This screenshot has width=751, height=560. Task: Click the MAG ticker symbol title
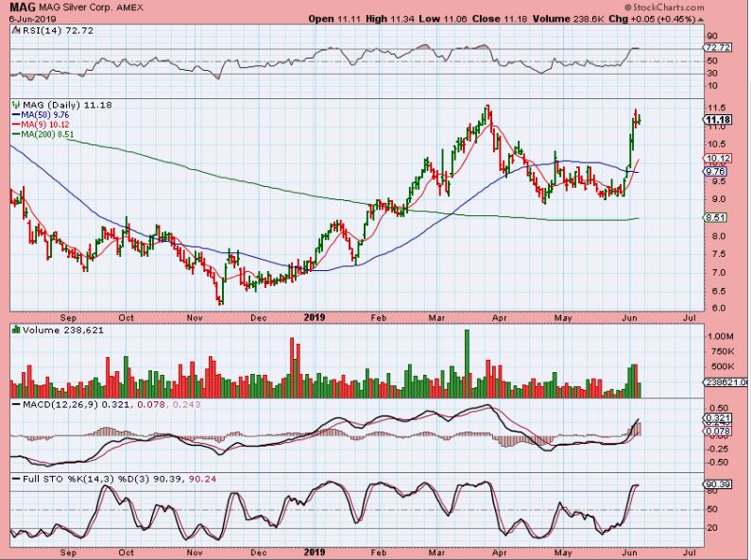click(x=23, y=8)
